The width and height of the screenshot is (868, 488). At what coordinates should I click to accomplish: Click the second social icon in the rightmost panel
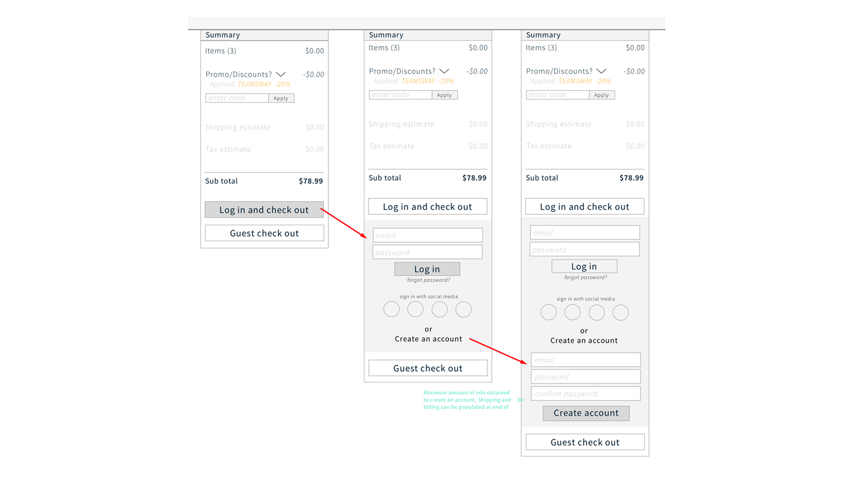click(572, 312)
